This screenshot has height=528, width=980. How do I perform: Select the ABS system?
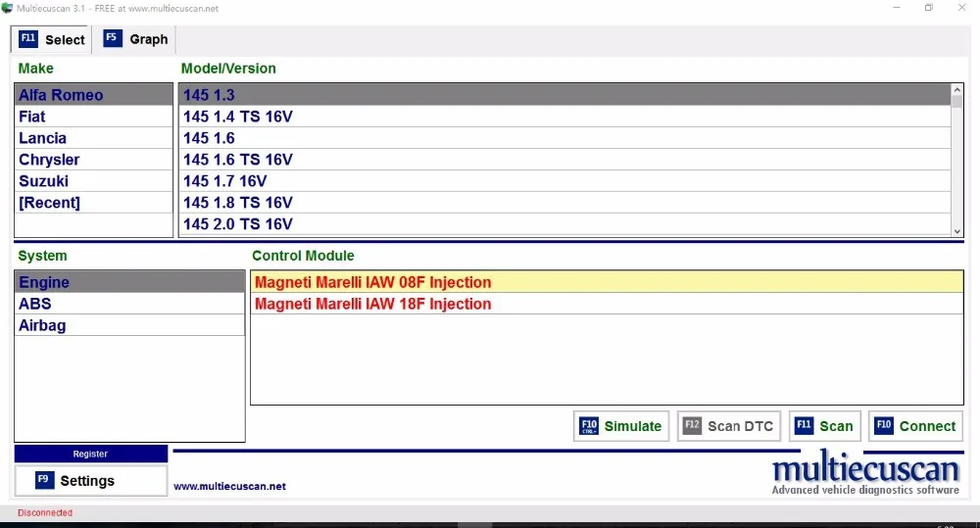[x=129, y=305]
